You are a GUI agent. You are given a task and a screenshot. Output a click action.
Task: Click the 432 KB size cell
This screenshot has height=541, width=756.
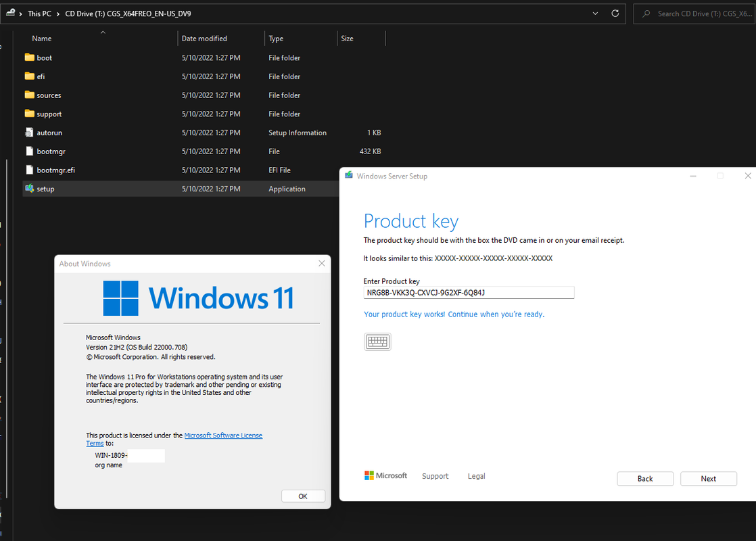[x=371, y=151]
